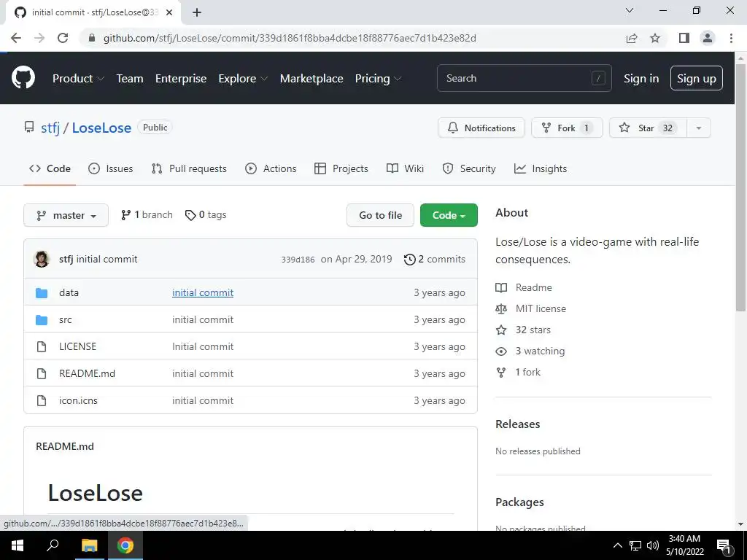
Task: Reload the page with refresh icon
Action: tap(63, 38)
